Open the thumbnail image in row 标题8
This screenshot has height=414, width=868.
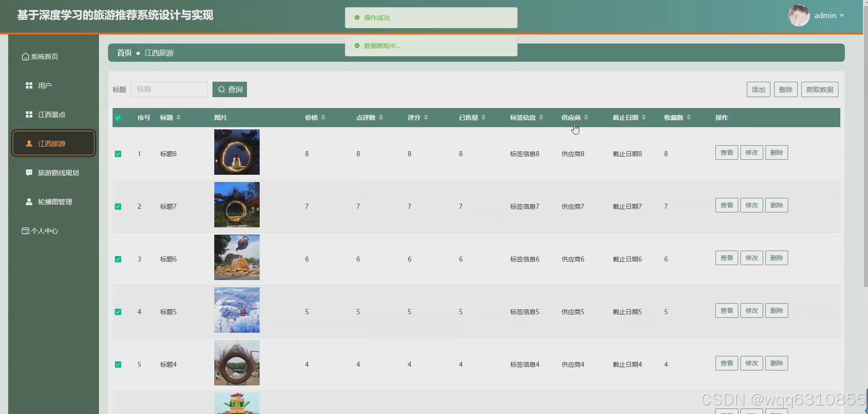tap(237, 152)
